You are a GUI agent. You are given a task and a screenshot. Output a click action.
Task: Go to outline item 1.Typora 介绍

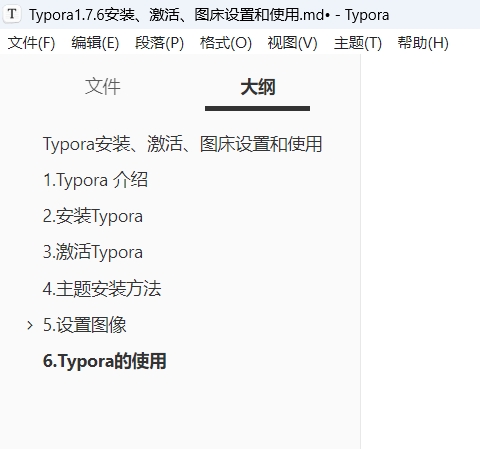[95, 180]
